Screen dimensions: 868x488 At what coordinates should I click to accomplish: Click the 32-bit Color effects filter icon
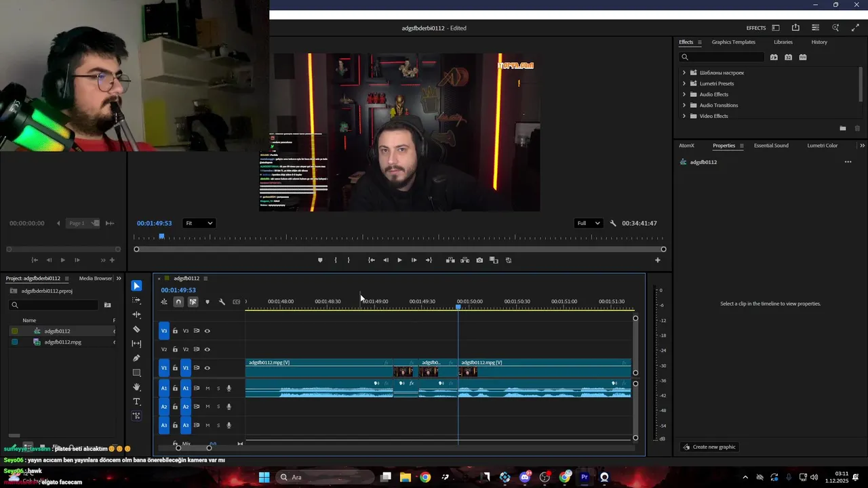788,57
